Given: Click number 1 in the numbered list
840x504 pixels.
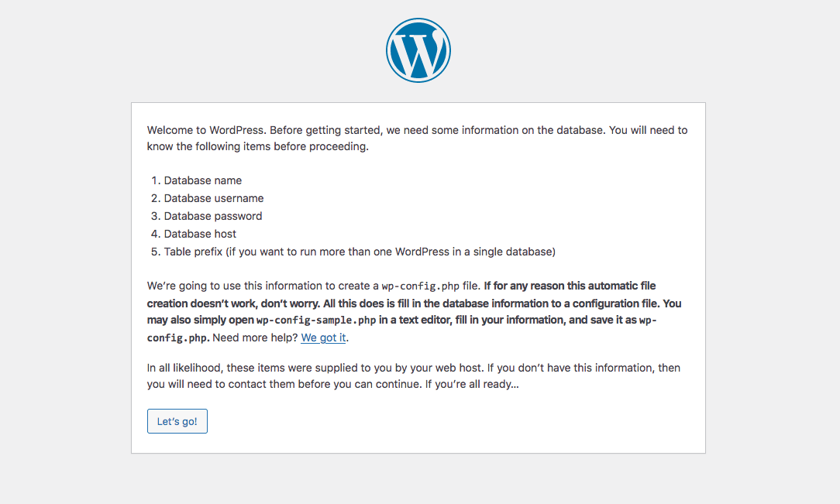Looking at the screenshot, I should coord(153,180).
